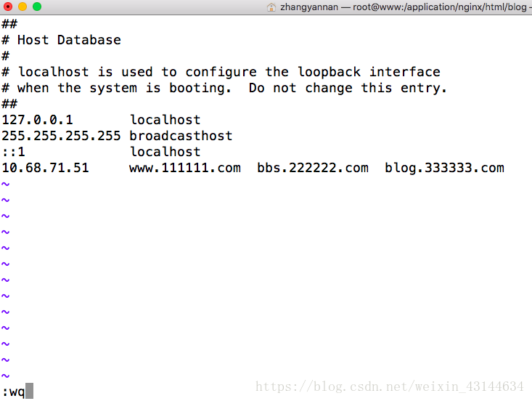Click the red close window button
Screen dimensions: 532x401
tap(8, 7)
